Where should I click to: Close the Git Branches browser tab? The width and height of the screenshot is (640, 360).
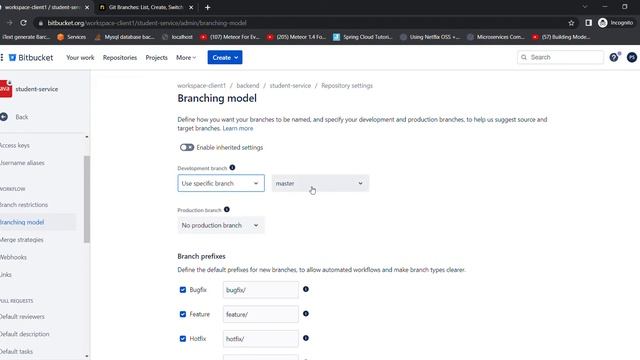click(191, 7)
